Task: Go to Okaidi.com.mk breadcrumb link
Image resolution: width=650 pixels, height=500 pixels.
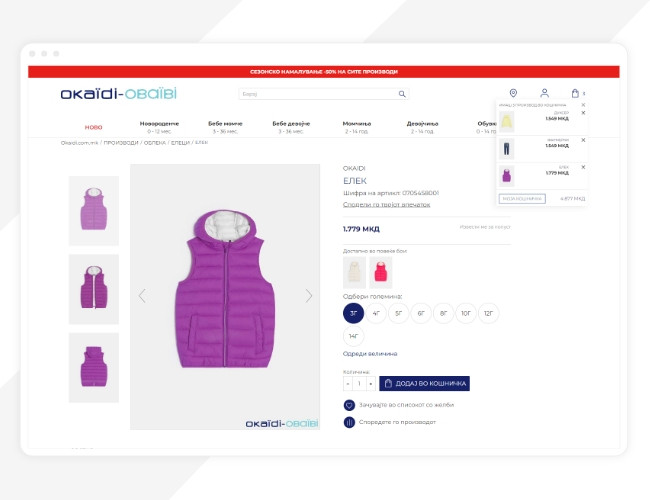Action: (79, 143)
